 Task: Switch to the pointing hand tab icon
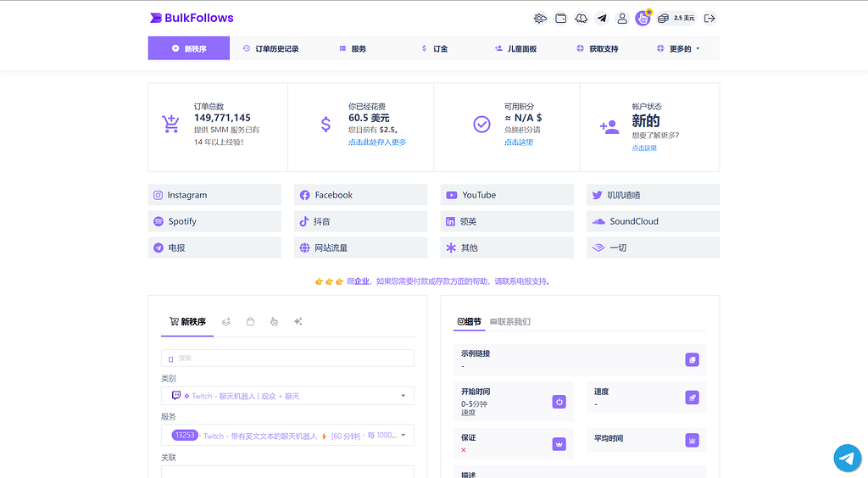(x=274, y=321)
